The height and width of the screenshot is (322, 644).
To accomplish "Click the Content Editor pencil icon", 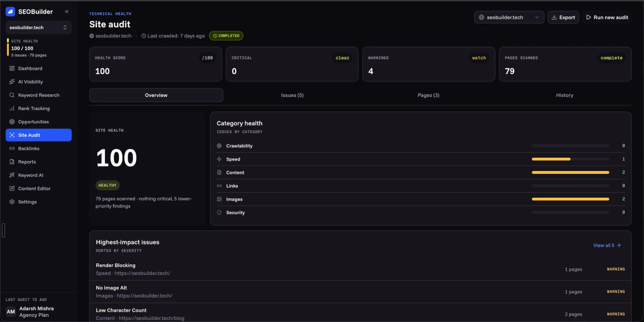I will [12, 188].
